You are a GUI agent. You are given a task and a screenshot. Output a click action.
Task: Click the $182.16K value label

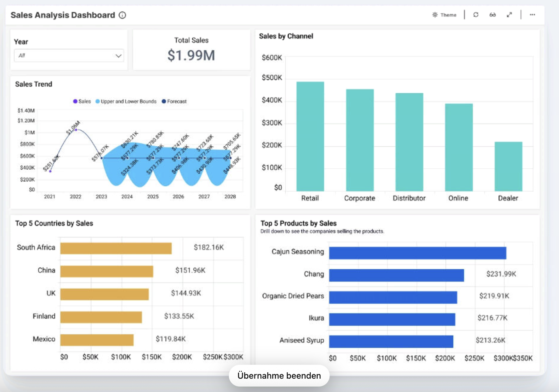209,247
